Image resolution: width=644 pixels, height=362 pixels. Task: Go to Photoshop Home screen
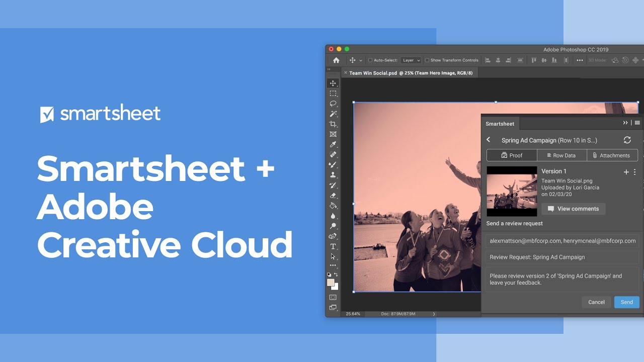[x=336, y=60]
